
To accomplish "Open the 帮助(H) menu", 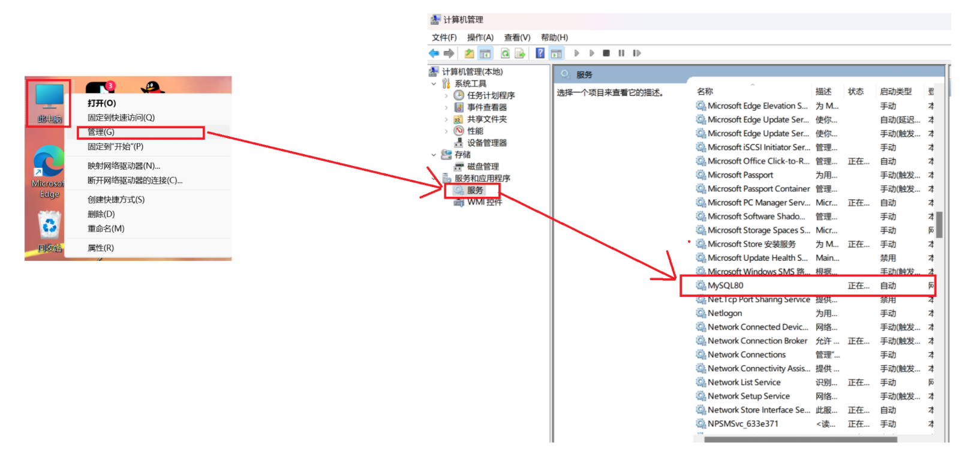I will (554, 37).
